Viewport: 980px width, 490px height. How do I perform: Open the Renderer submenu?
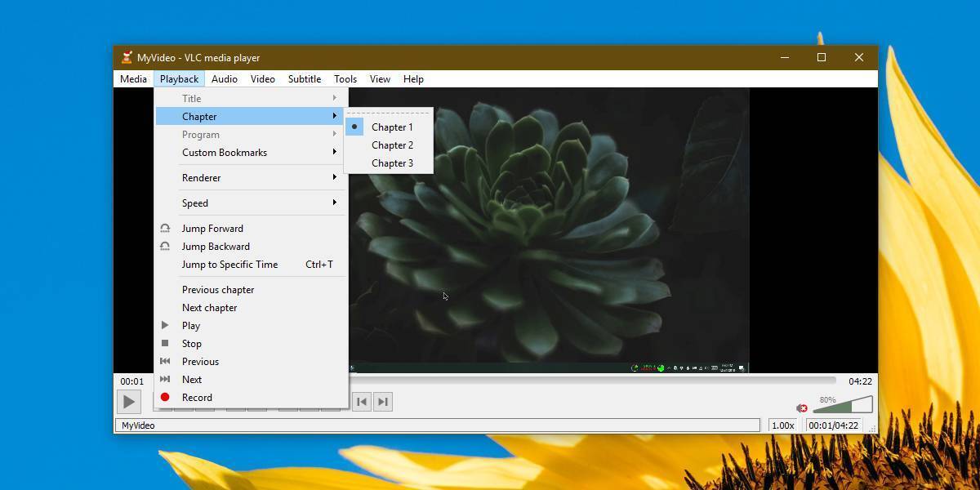(x=200, y=177)
